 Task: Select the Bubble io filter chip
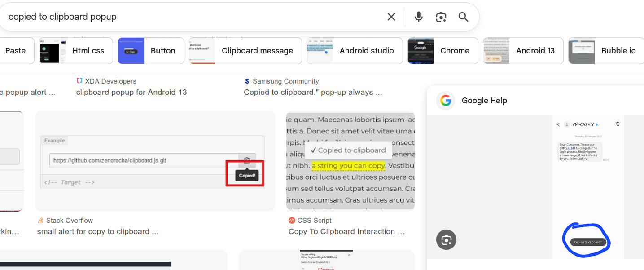click(x=606, y=51)
